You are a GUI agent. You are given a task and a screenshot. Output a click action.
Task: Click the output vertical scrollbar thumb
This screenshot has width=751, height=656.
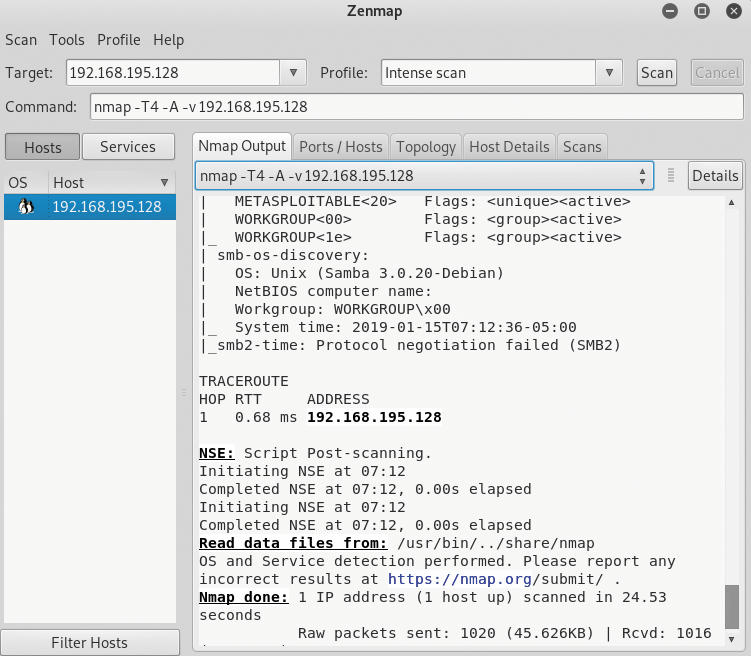coord(731,607)
